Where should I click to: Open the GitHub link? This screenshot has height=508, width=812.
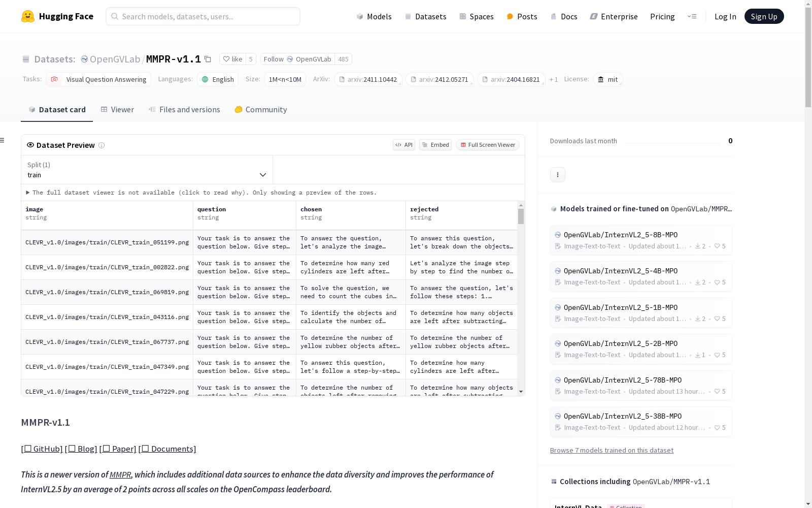click(x=42, y=449)
